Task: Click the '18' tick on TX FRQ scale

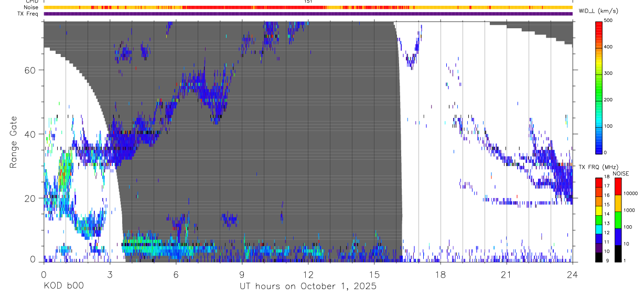Action: point(607,177)
